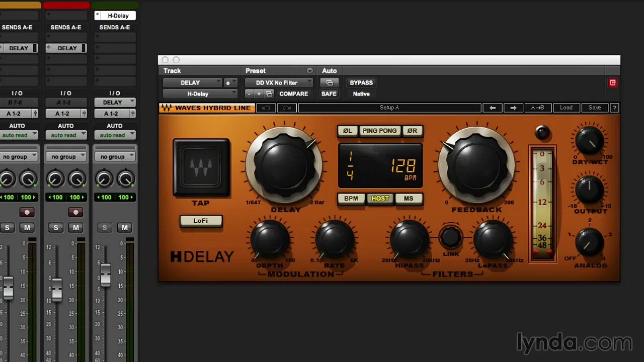Switch delay sync to HOST
Viewport: 644px width, 362px height.
pyautogui.click(x=380, y=199)
